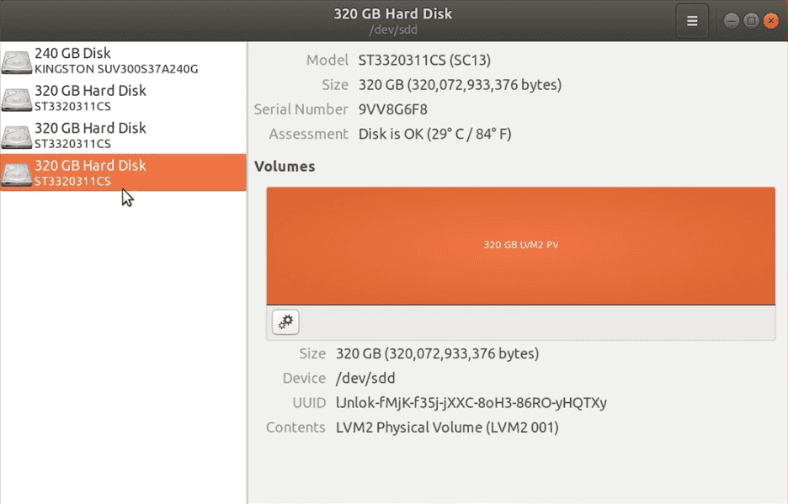
Task: Click the Volumes heading
Action: coord(284,166)
